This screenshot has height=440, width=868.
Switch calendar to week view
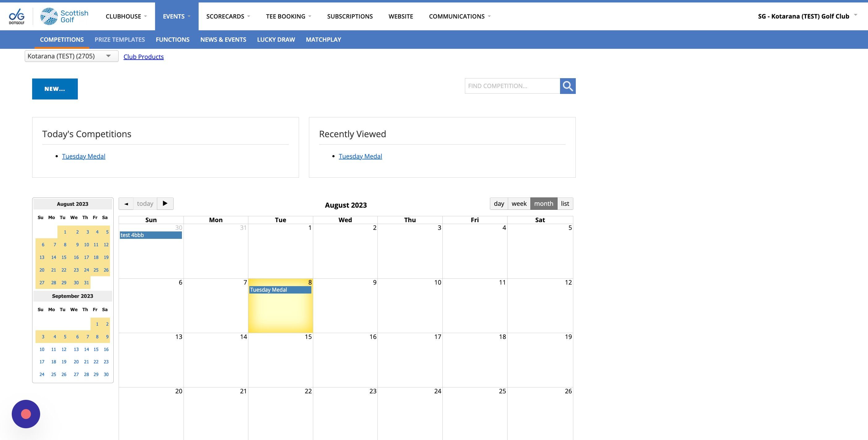(519, 204)
